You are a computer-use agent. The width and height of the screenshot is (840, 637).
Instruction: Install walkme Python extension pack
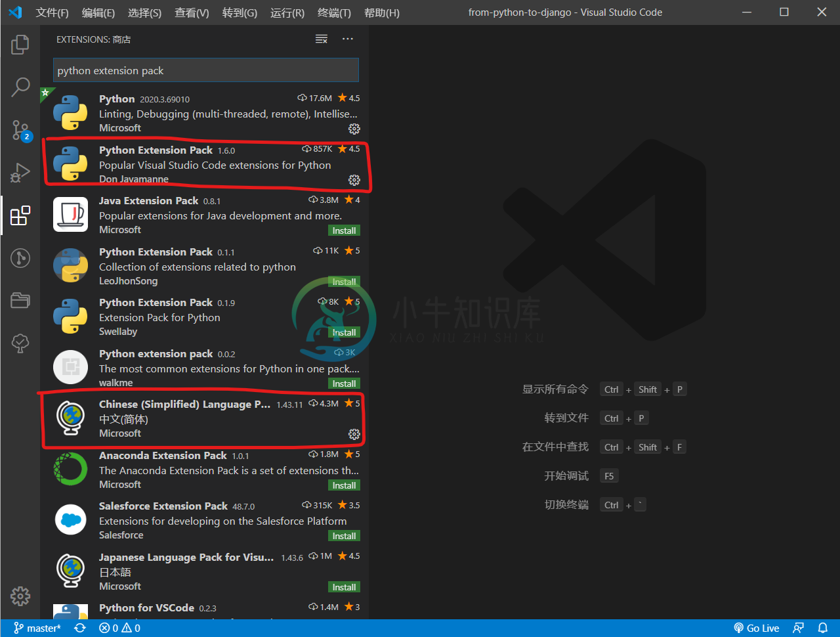[344, 384]
